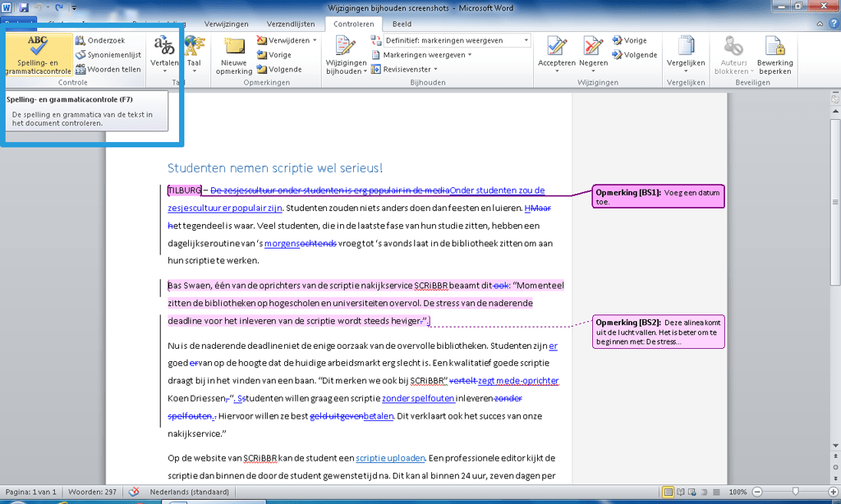Insert a Nieuwe opmerking

click(x=233, y=53)
